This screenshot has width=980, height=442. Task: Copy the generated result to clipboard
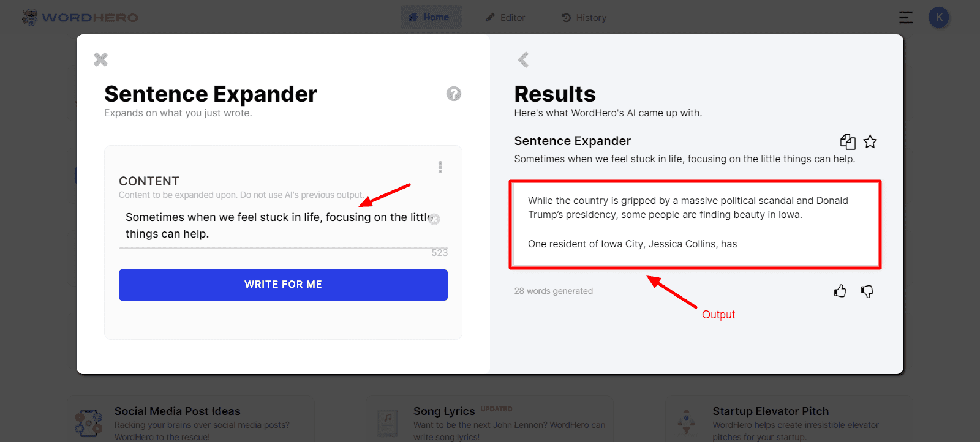pos(848,142)
